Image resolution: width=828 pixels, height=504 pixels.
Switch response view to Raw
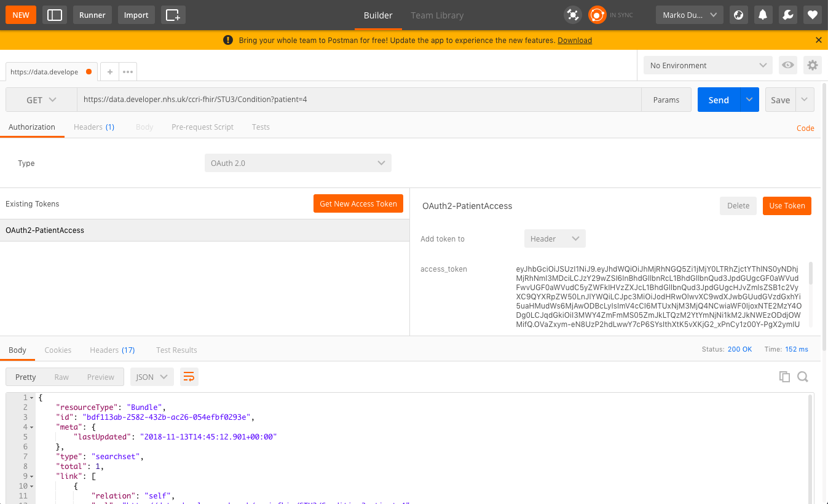click(x=61, y=377)
